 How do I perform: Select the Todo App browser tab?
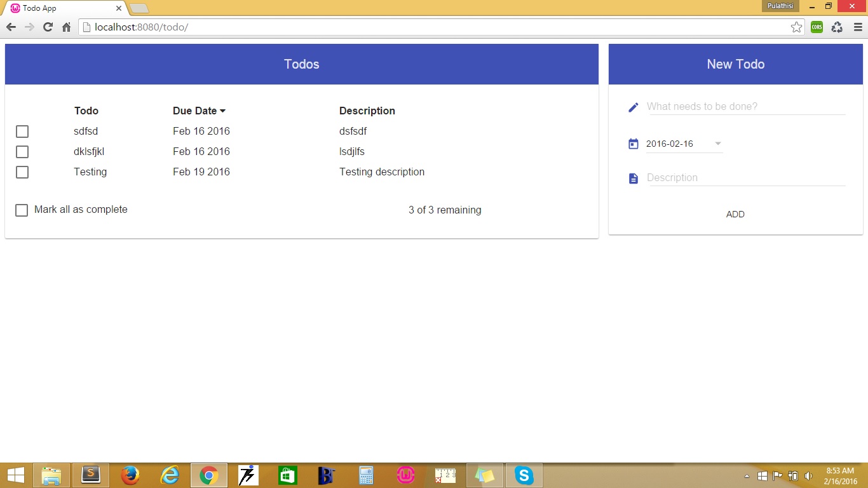(x=64, y=8)
